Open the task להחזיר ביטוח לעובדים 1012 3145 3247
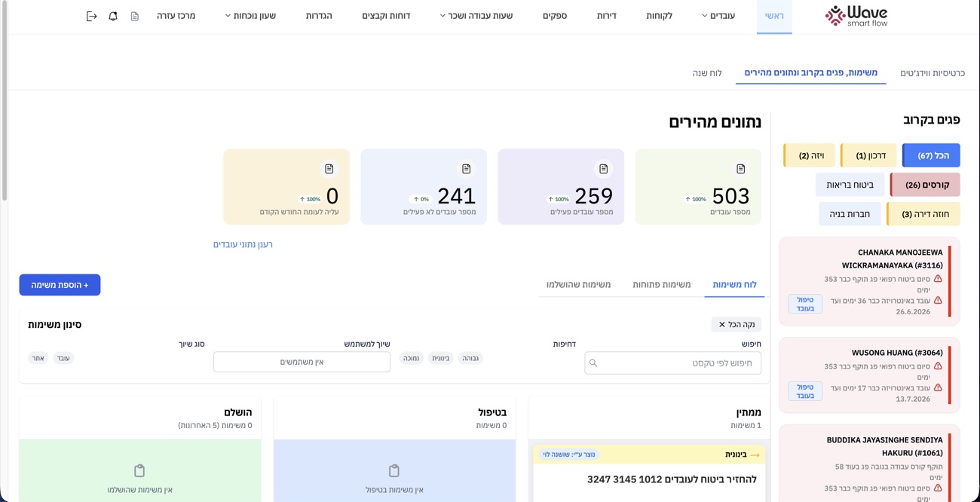The height and width of the screenshot is (502, 980). (671, 479)
